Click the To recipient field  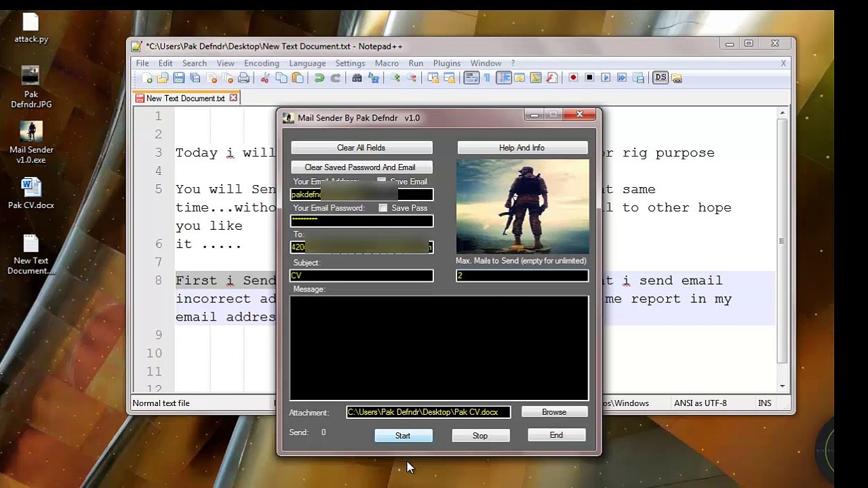point(361,247)
